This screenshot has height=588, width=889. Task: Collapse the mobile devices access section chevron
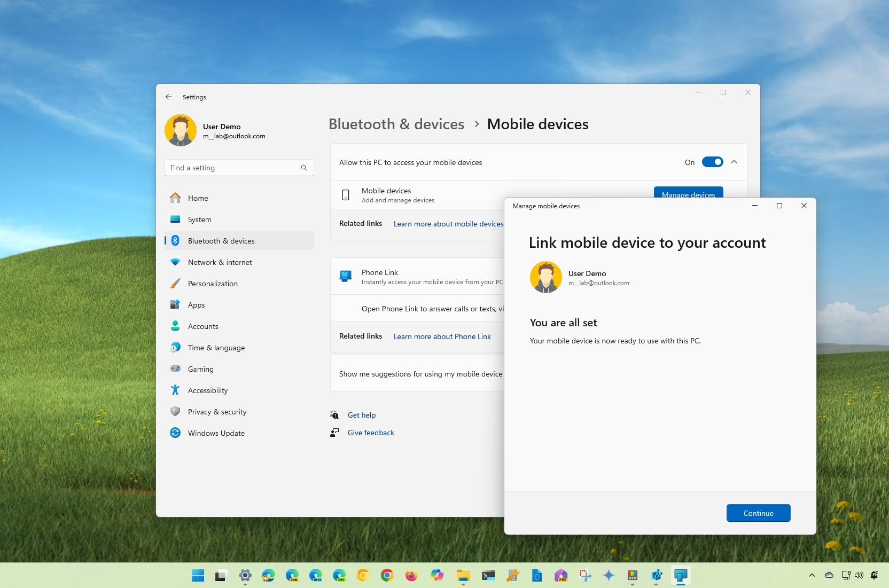click(x=734, y=162)
